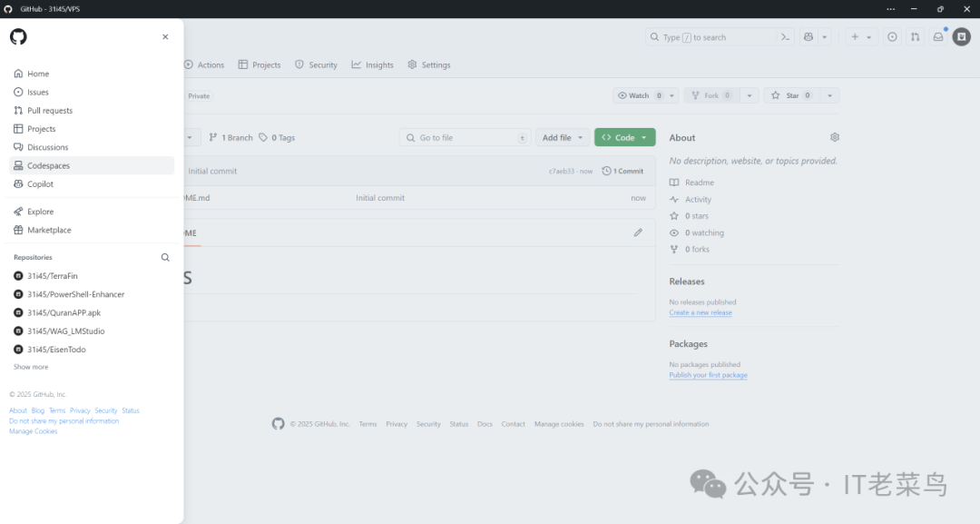
Task: View the 0 Tags list
Action: point(277,137)
